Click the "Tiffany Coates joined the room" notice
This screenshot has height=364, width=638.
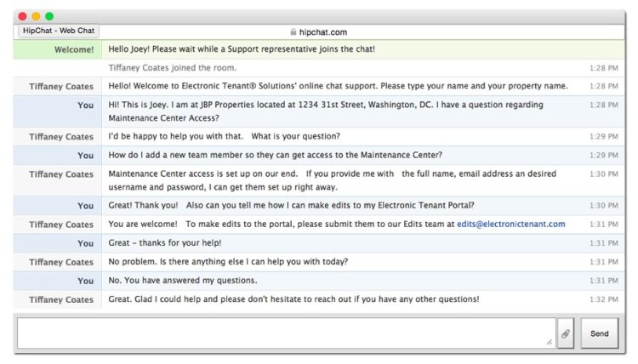(x=173, y=67)
